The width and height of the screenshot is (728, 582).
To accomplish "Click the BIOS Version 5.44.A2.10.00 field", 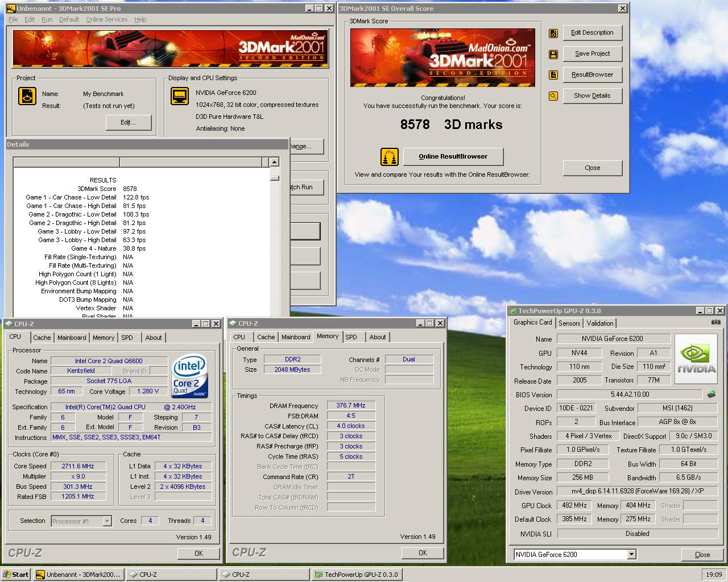I will tap(630, 394).
